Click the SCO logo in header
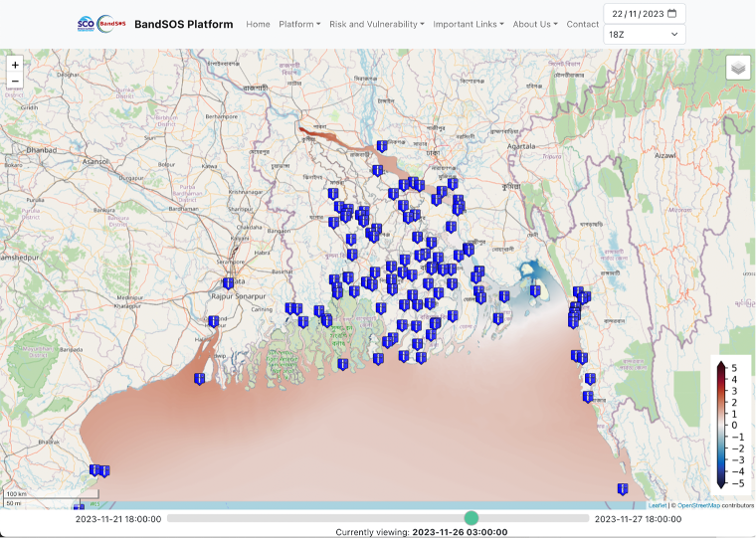The width and height of the screenshot is (756, 538). tap(86, 24)
